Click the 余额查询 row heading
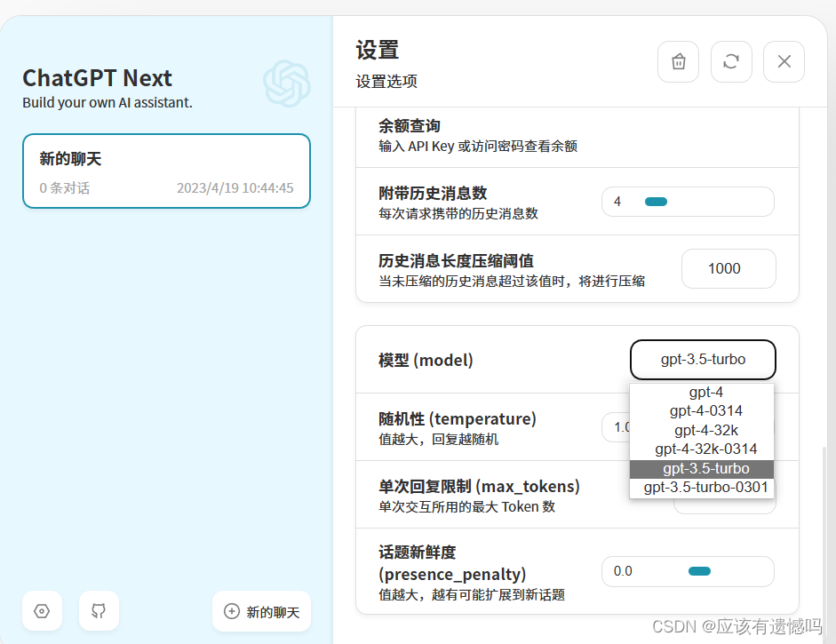836x644 pixels. pyautogui.click(x=410, y=126)
